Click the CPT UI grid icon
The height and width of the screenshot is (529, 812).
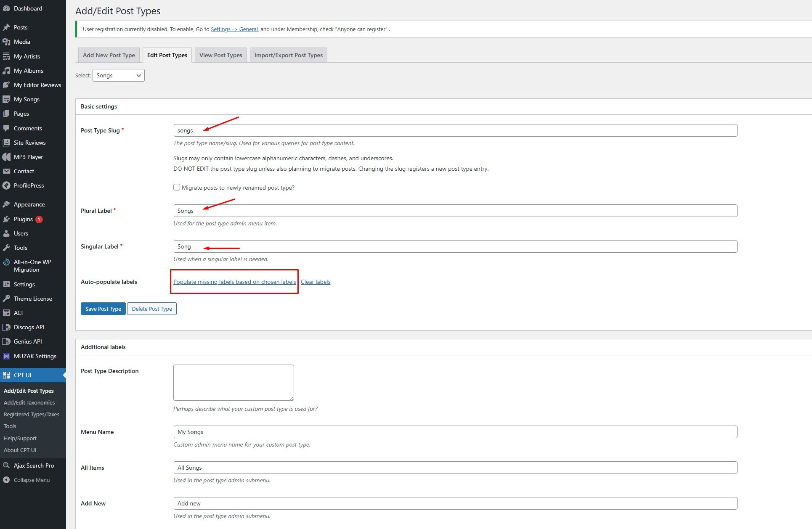tap(6, 375)
